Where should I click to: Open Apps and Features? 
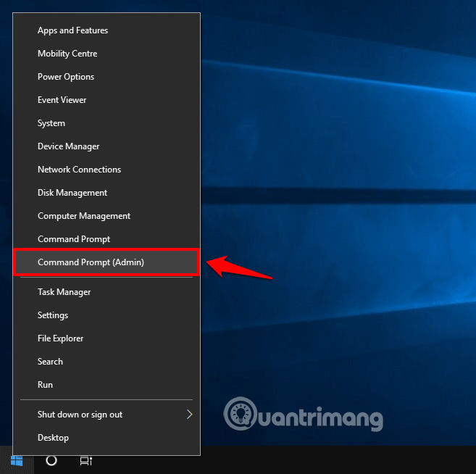(x=107, y=30)
